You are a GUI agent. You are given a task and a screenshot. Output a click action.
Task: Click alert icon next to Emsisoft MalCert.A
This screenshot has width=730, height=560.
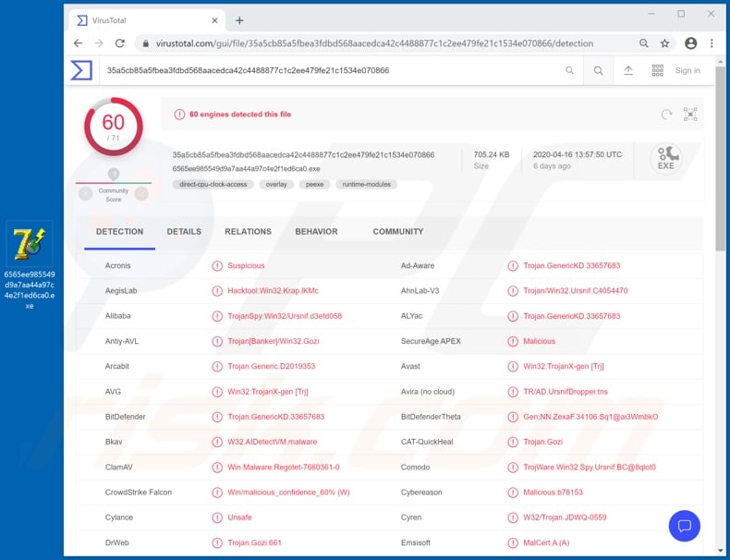(513, 542)
